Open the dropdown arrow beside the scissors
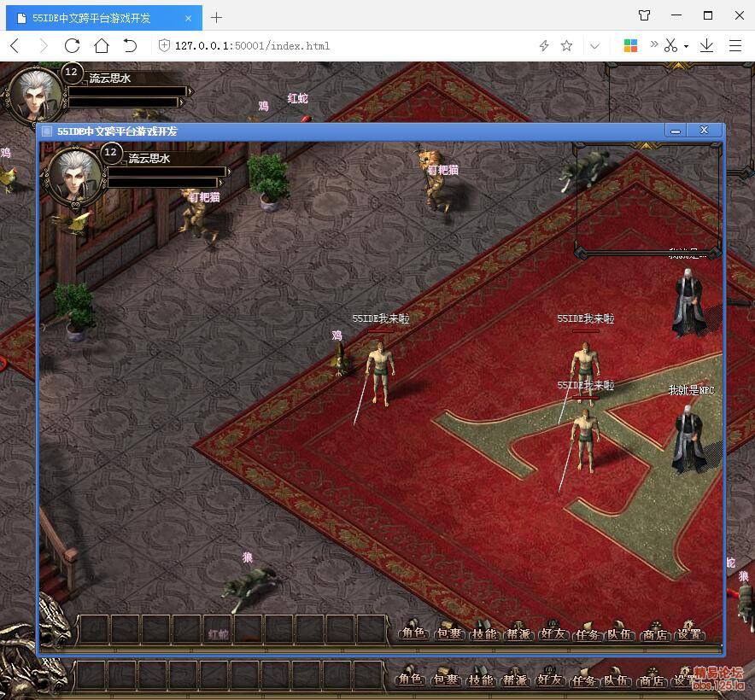The image size is (755, 700). 686,46
